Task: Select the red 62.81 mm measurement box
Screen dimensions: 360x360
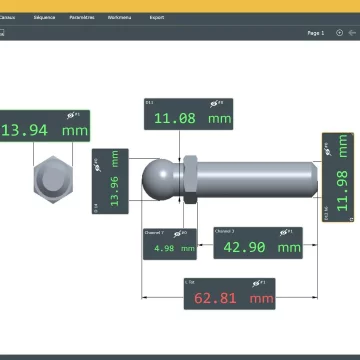Action: (230, 294)
